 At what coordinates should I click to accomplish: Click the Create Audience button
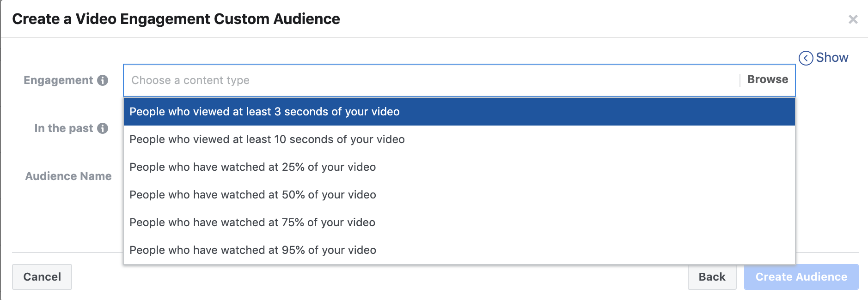801,277
